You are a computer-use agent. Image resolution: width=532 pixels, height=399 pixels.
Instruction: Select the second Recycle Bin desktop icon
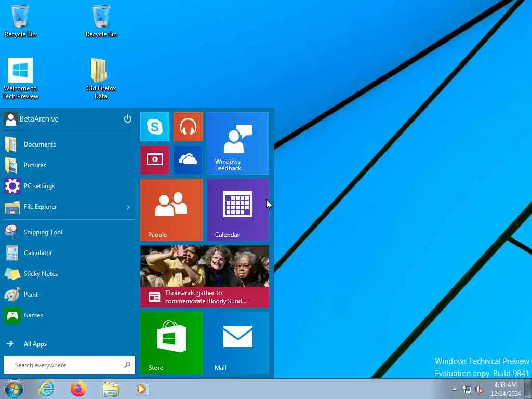[101, 21]
